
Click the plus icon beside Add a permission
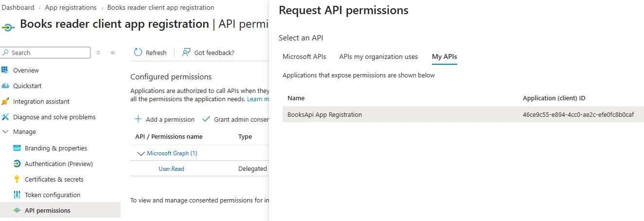[138, 119]
